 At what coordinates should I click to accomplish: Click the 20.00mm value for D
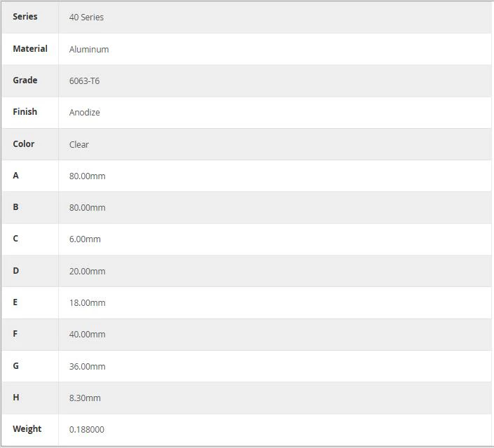tap(88, 271)
